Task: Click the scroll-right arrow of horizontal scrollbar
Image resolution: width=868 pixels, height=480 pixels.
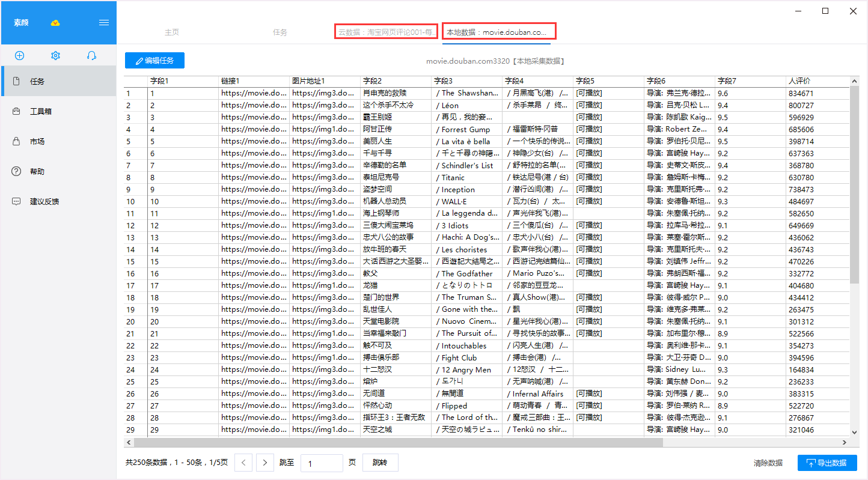Action: tap(845, 442)
